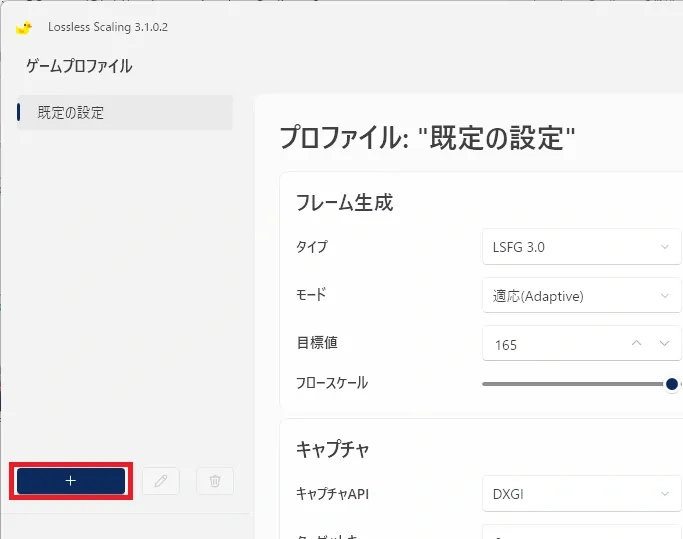Click the キャプチャ section title
This screenshot has height=539, width=683.
click(332, 449)
